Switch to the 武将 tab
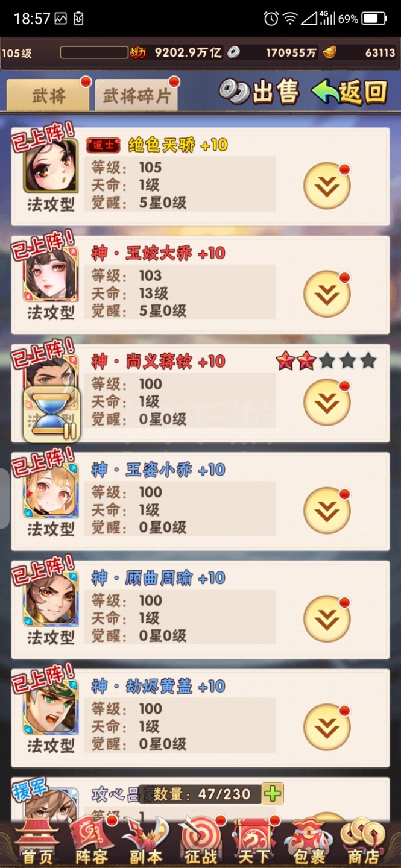The height and width of the screenshot is (868, 401). 48,95
